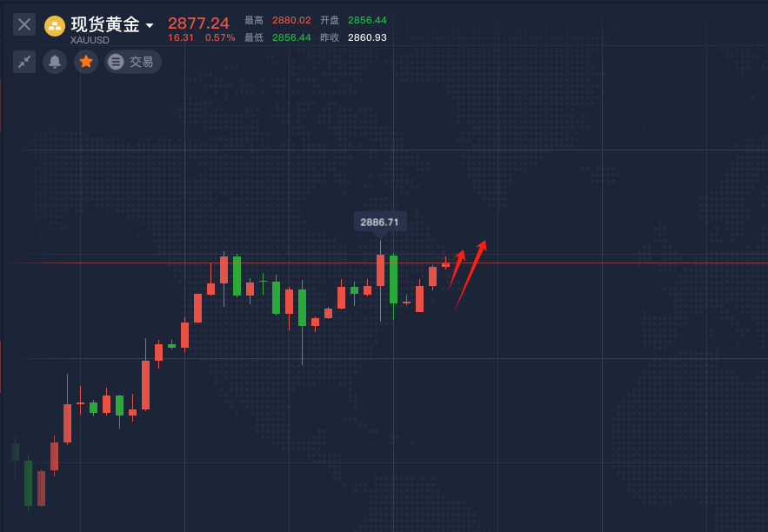Click the 昨收 value 2860.93
This screenshot has width=768, height=532.
click(367, 37)
